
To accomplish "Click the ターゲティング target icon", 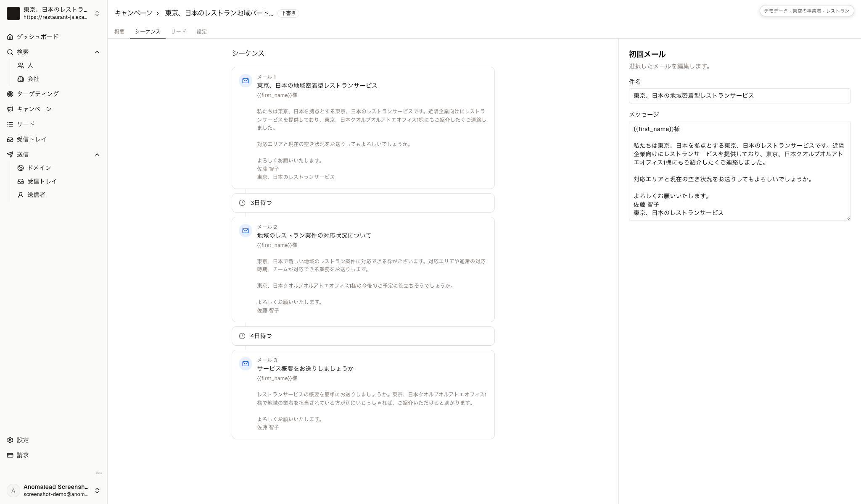I will coord(10,94).
